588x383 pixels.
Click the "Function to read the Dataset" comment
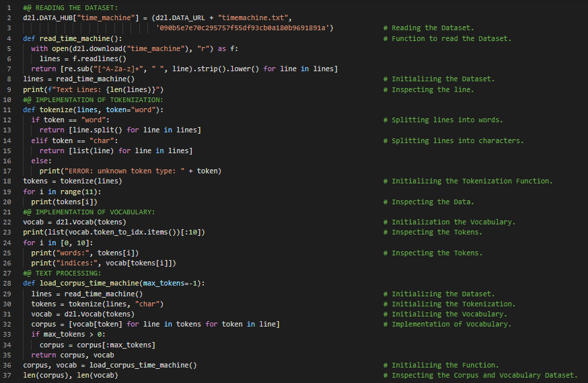451,38
